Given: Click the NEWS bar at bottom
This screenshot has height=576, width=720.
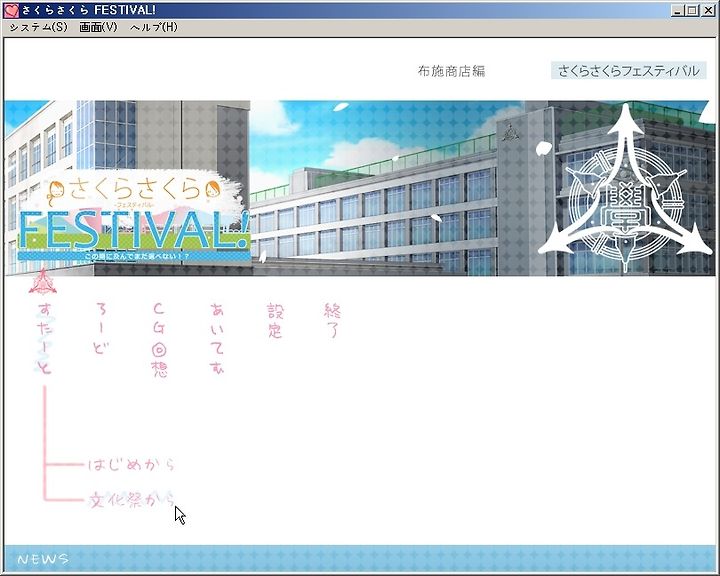Looking at the screenshot, I should click(x=360, y=559).
